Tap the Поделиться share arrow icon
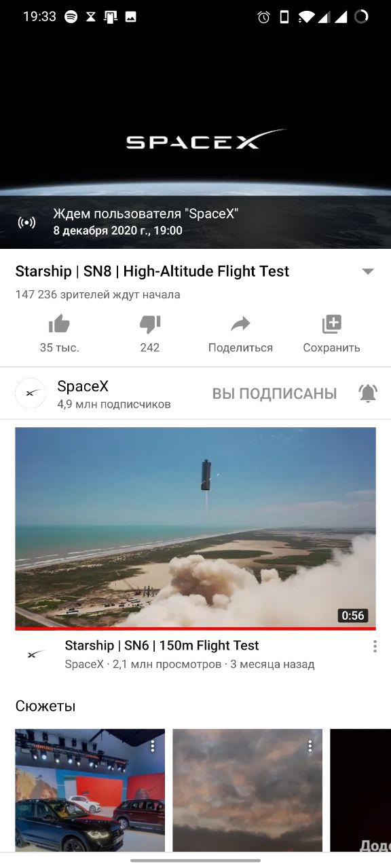 (240, 325)
